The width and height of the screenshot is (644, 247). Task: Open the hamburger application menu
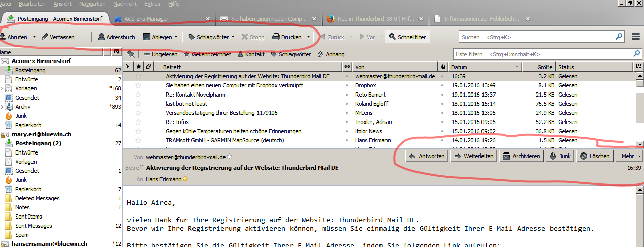tap(635, 37)
